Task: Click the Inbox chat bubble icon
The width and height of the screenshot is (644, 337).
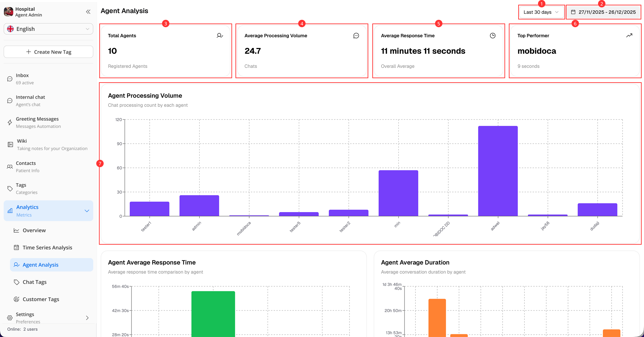Action: pos(10,79)
